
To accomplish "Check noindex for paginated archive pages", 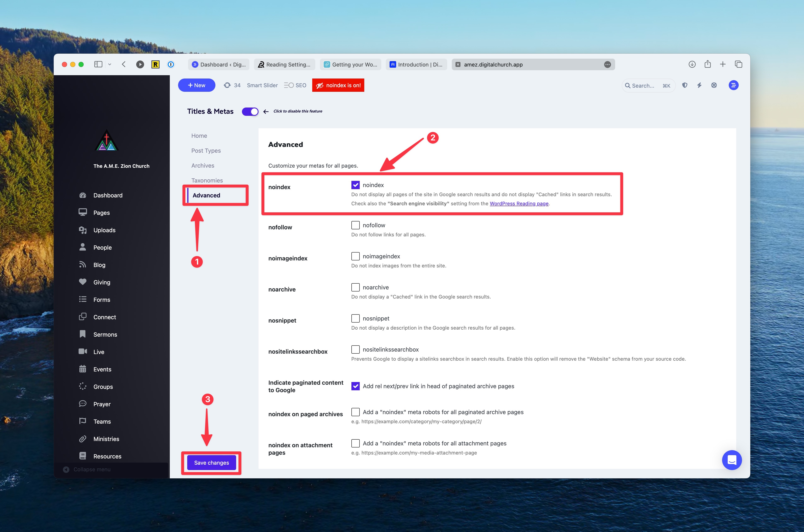I will [x=356, y=412].
